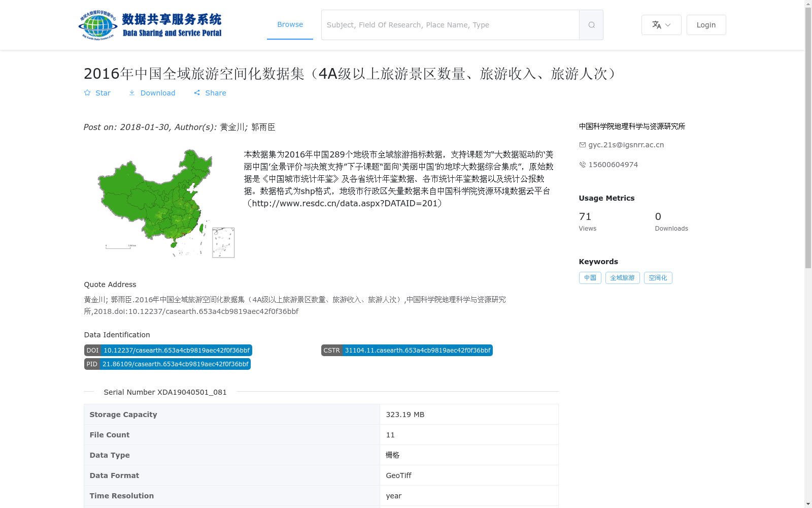This screenshot has height=508, width=812.
Task: Focus the subject search input field
Action: tap(450, 25)
